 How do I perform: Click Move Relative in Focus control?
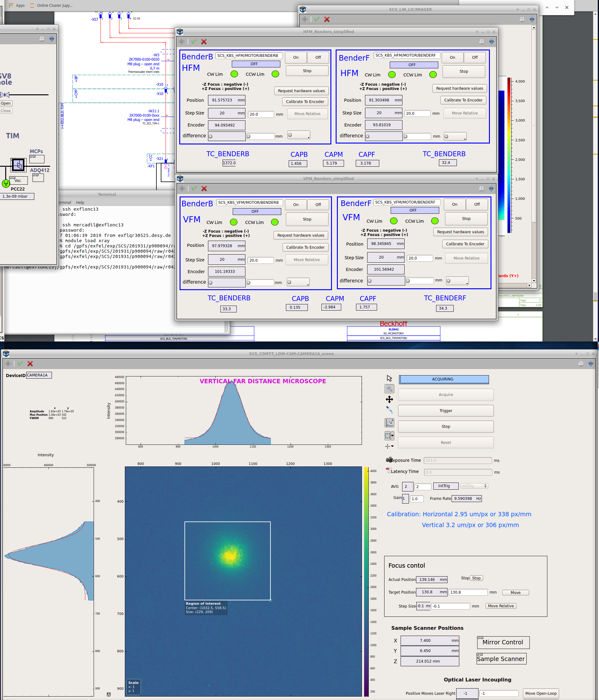pyautogui.click(x=501, y=606)
